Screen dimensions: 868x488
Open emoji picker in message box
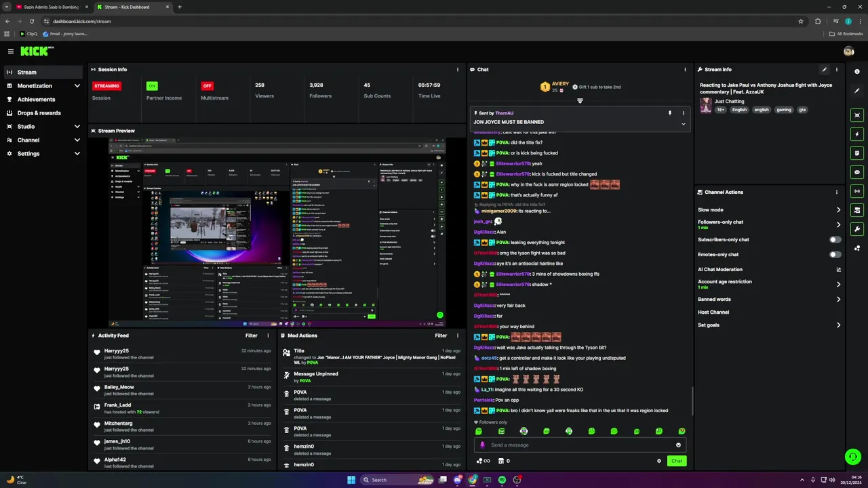678,445
